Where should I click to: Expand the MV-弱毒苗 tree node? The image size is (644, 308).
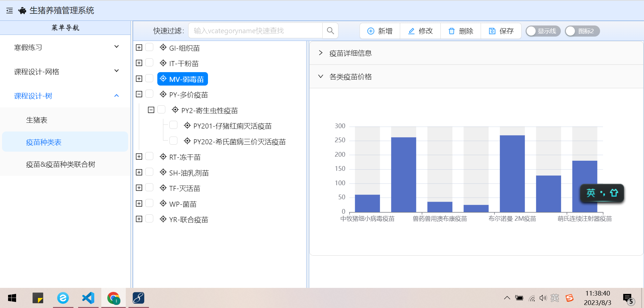pyautogui.click(x=139, y=79)
